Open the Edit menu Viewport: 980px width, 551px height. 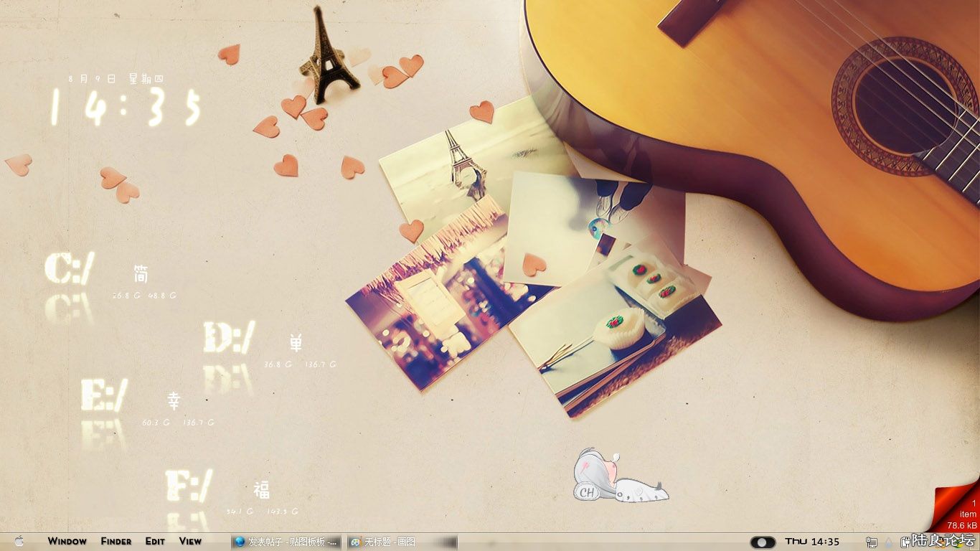[155, 541]
